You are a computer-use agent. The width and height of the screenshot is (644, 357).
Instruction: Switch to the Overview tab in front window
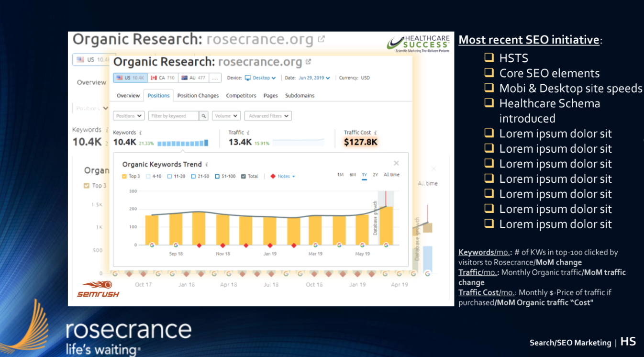tap(128, 96)
